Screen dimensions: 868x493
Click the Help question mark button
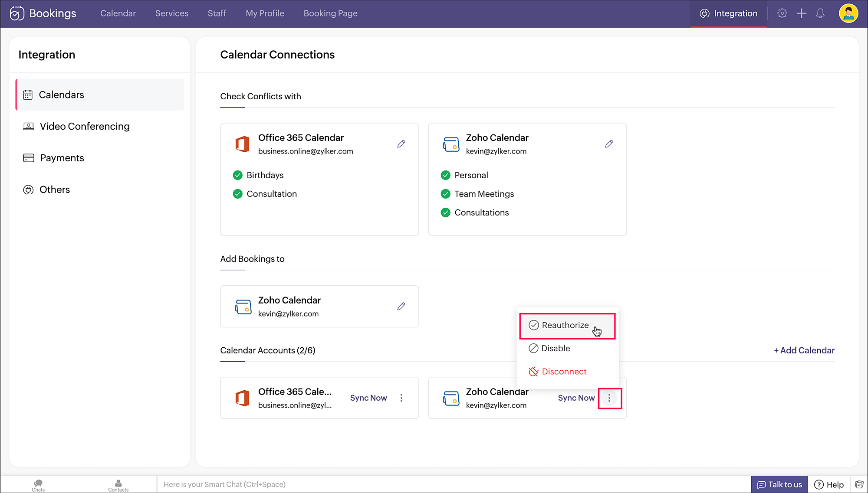pyautogui.click(x=829, y=485)
